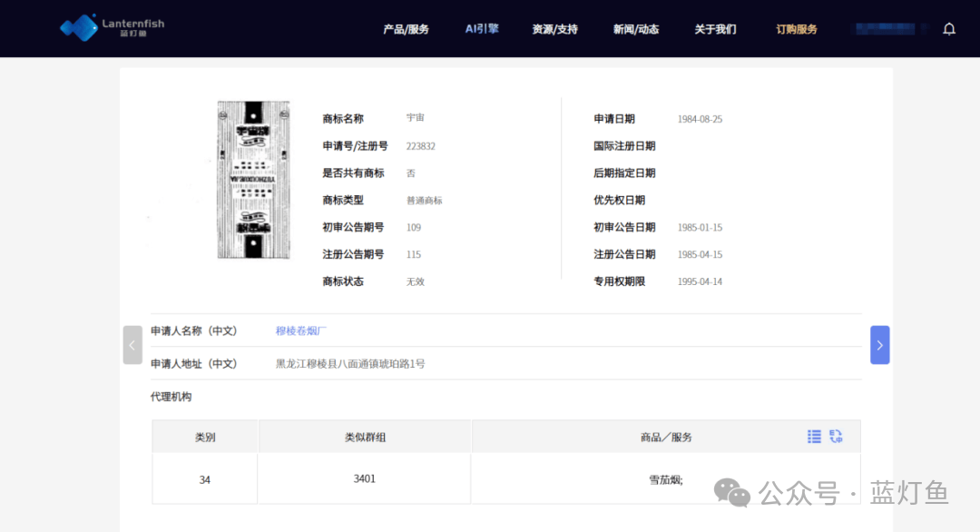
Task: Go to the previous trademark record arrow
Action: pos(132,345)
